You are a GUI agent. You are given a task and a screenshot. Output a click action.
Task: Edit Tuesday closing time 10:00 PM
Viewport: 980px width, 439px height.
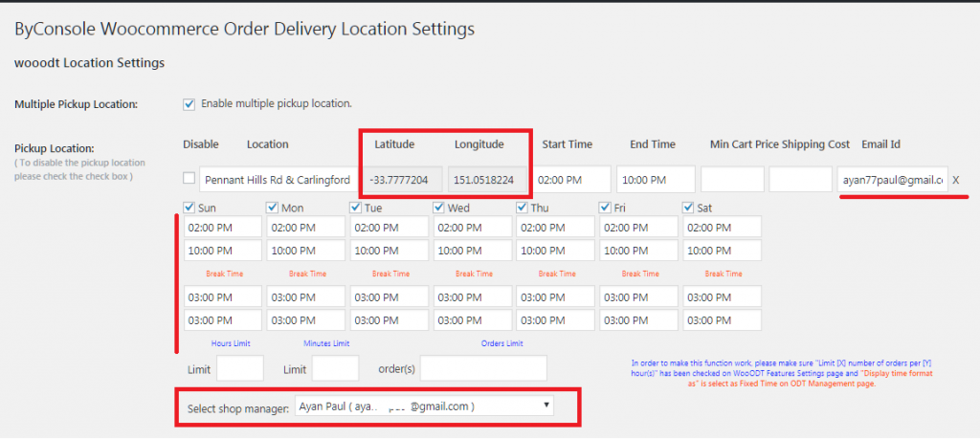click(x=389, y=251)
